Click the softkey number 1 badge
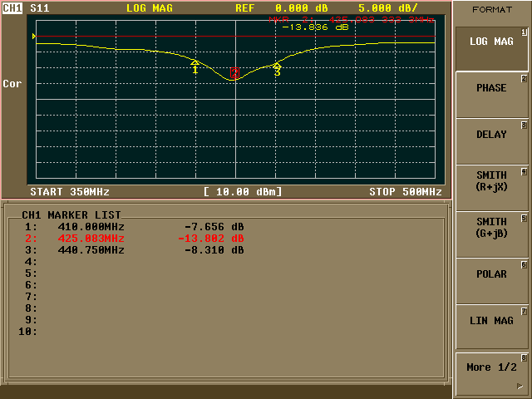Screen dimensions: 532x399 pyautogui.click(x=525, y=32)
